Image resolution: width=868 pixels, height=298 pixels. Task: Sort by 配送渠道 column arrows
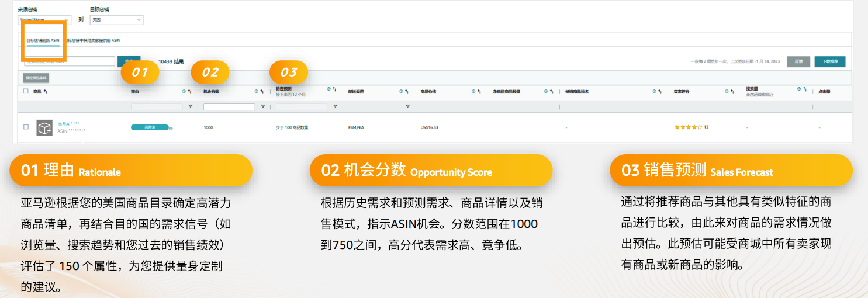[407, 92]
